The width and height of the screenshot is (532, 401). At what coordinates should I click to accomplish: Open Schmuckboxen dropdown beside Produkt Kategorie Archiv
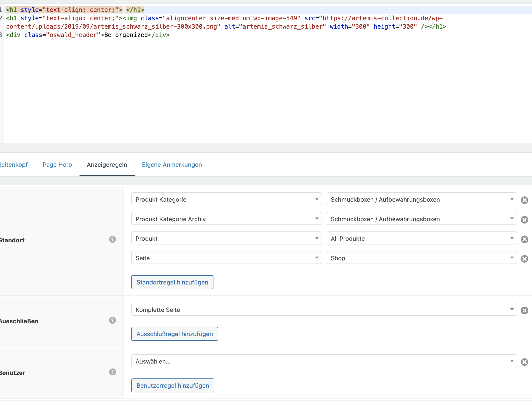[422, 218]
